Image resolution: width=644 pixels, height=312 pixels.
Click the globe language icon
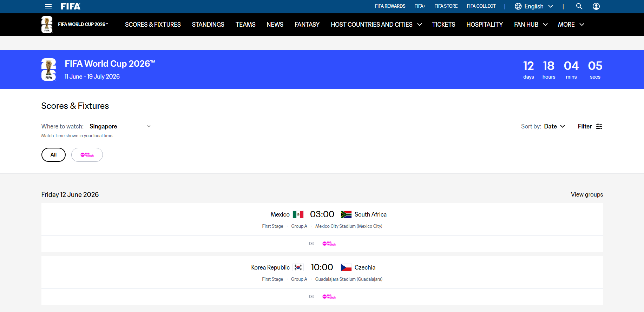click(518, 6)
